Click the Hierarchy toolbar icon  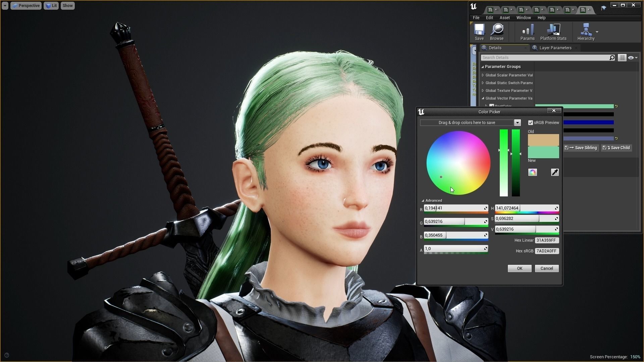coord(586,32)
